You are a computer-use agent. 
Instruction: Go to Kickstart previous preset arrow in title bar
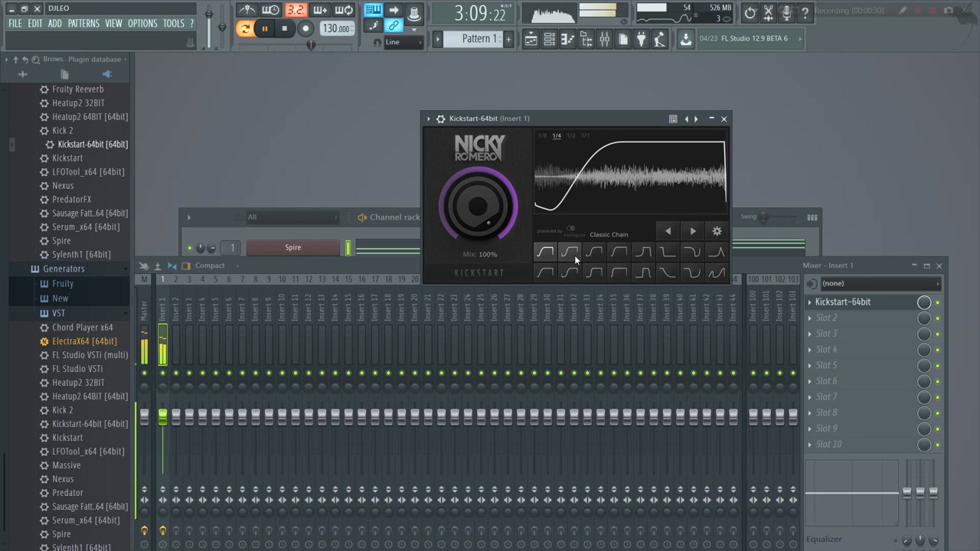pyautogui.click(x=686, y=119)
